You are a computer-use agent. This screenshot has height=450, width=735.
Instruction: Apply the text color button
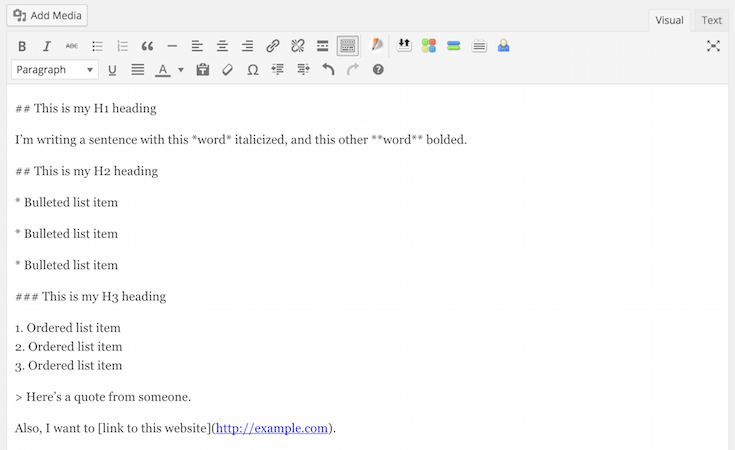163,70
